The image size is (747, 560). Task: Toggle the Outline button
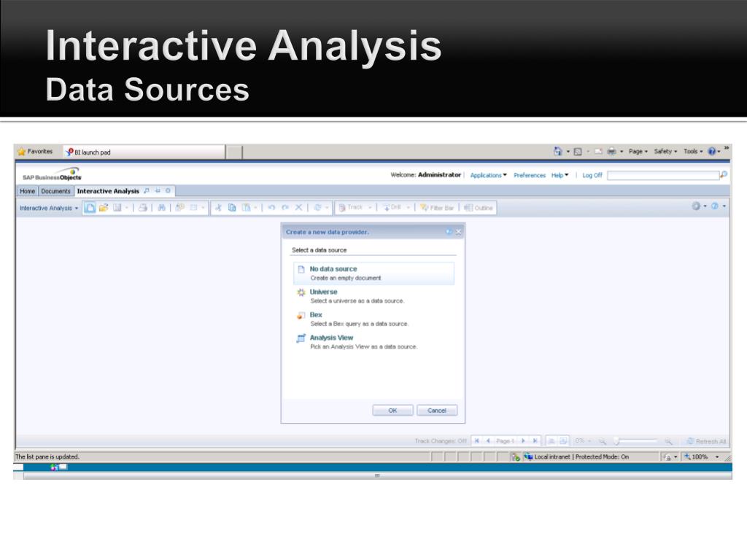[479, 208]
